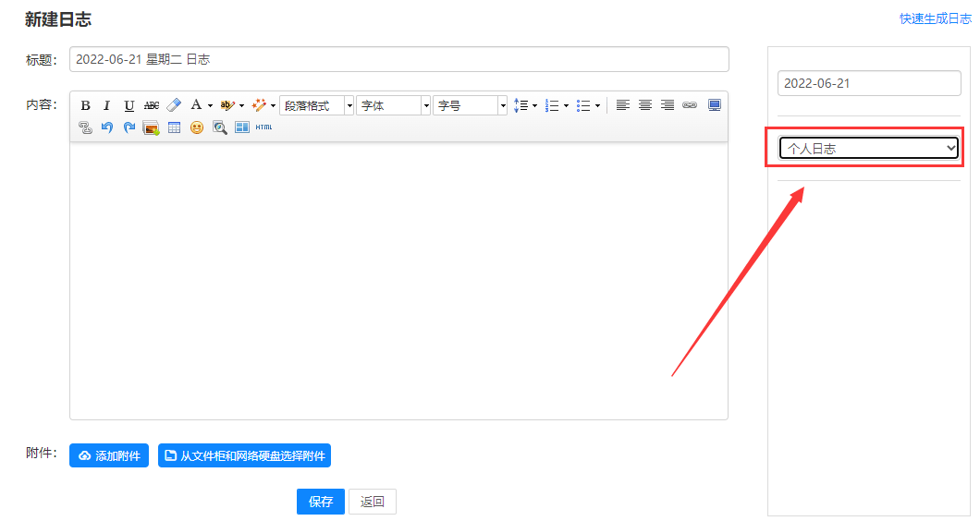Expand the 字号 font size dropdown
This screenshot has height=521, width=980.
470,105
